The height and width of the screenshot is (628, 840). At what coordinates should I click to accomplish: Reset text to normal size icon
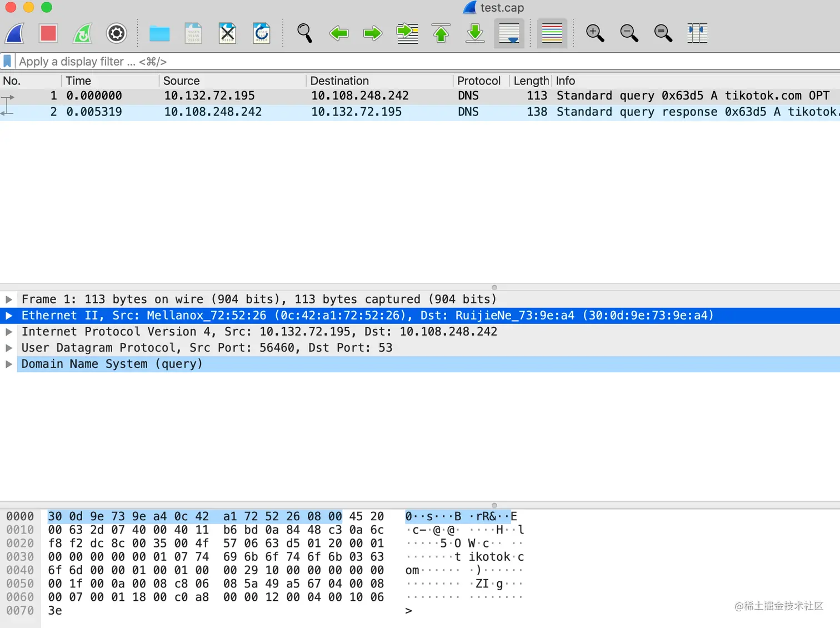point(663,33)
